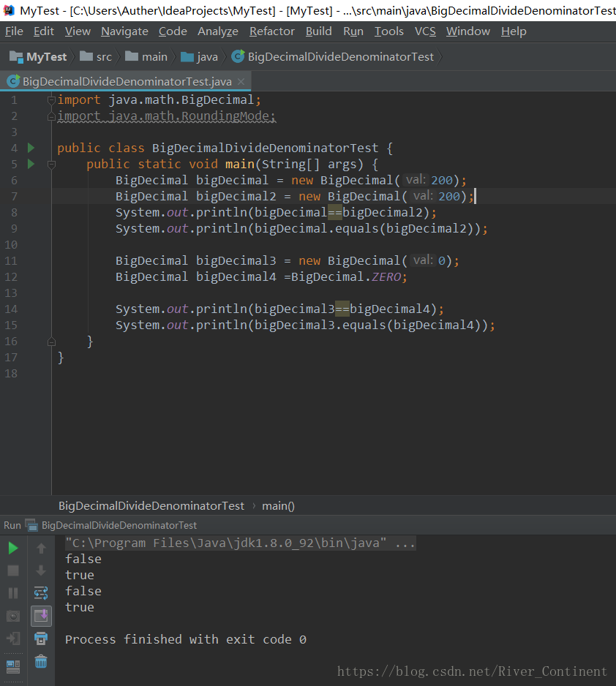
Task: Click the Stop process icon in run panel
Action: pyautogui.click(x=12, y=570)
